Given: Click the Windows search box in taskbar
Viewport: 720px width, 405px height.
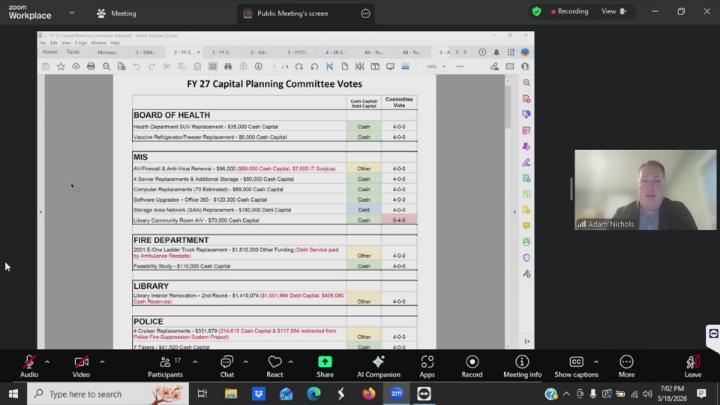Looking at the screenshot, I should pos(108,394).
